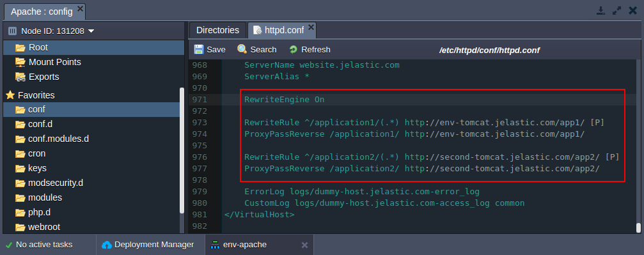Screen dimensions: 644x255
Task: Click the Search magnifier icon
Action: tap(242, 49)
